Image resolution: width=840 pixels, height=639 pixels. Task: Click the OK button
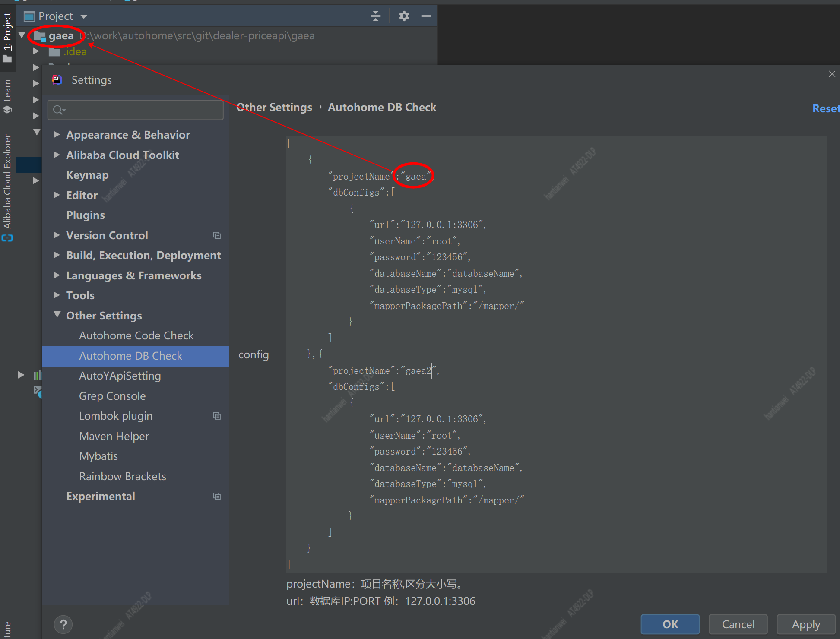670,624
